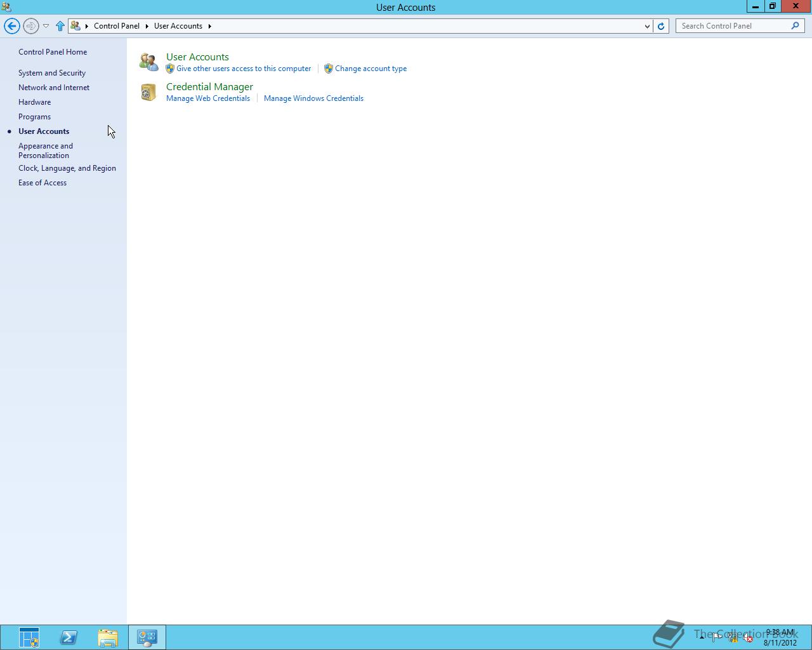
Task: Close the User Accounts window
Action: pos(796,6)
